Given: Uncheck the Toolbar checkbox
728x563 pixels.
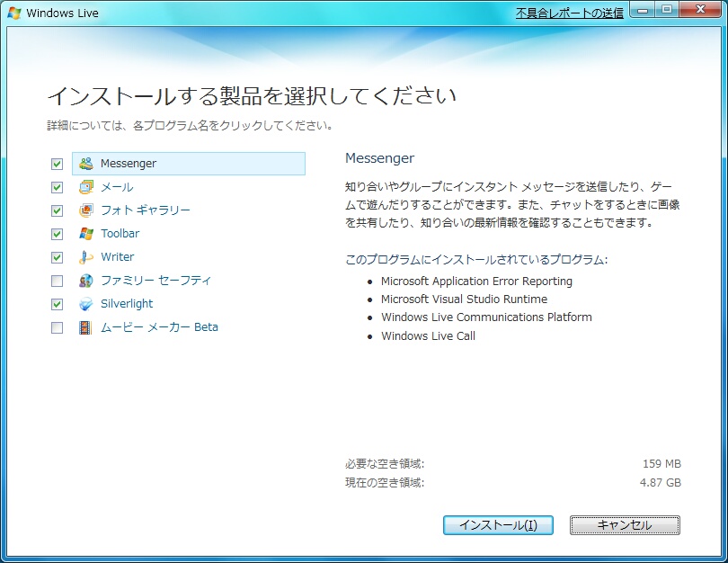Looking at the screenshot, I should click(x=57, y=234).
